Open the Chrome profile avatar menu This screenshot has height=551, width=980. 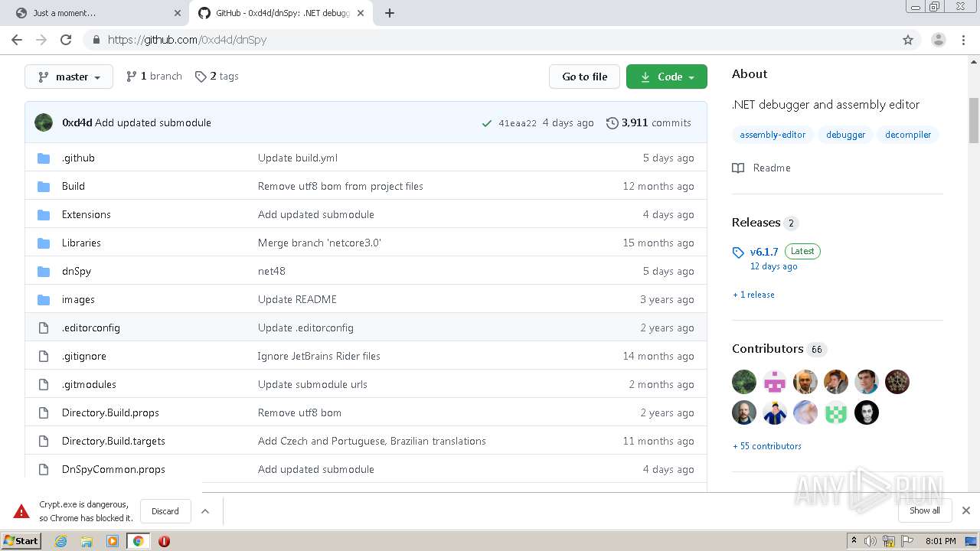pos(938,40)
